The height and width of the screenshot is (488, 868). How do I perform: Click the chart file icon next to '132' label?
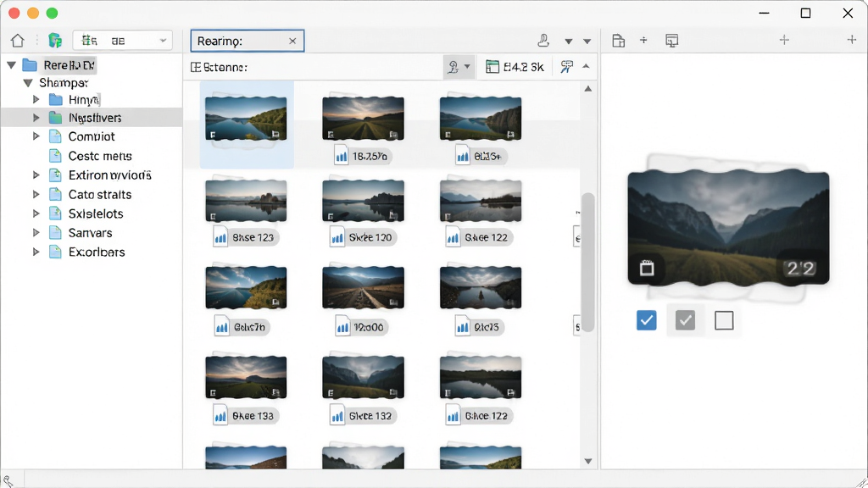click(337, 416)
